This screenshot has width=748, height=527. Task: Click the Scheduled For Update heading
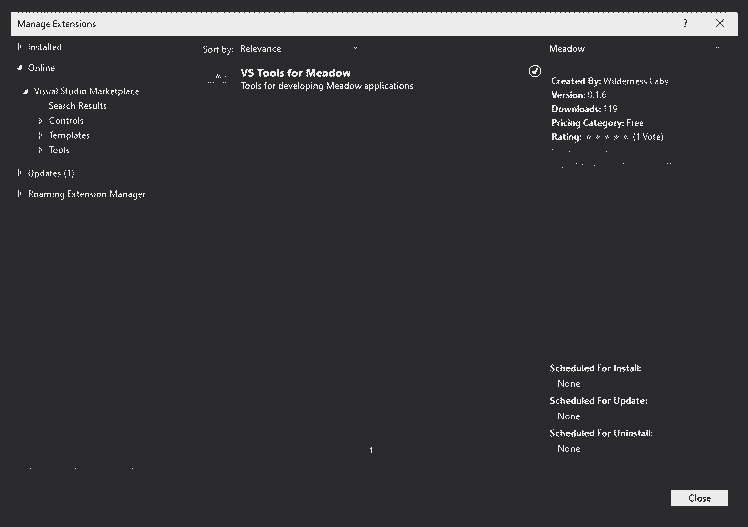pyautogui.click(x=598, y=401)
